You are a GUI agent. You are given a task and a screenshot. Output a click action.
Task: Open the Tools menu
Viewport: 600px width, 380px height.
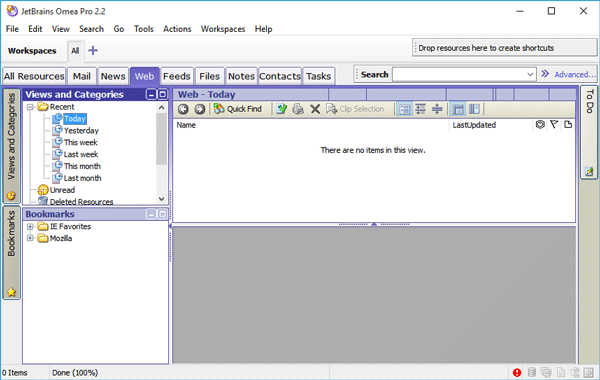point(143,29)
